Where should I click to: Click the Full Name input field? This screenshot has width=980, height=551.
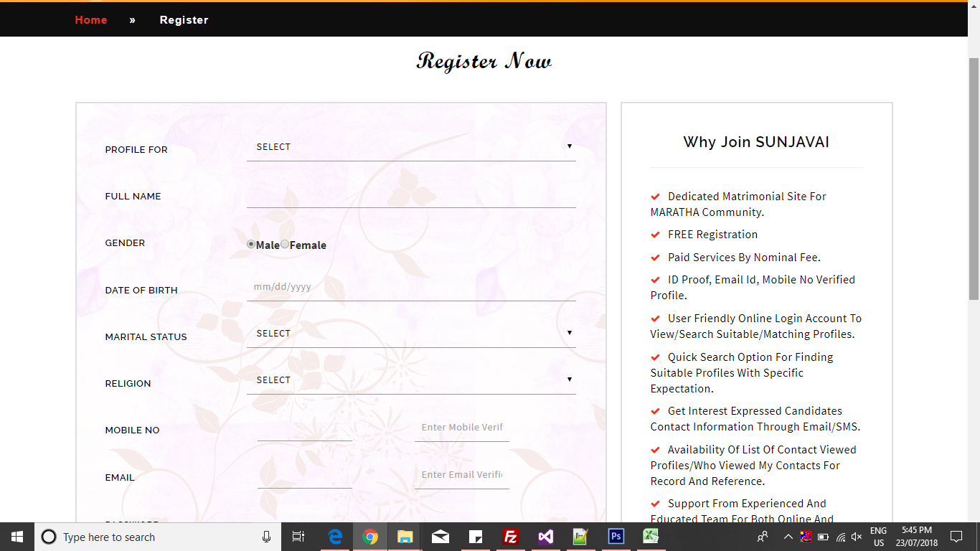pos(411,194)
